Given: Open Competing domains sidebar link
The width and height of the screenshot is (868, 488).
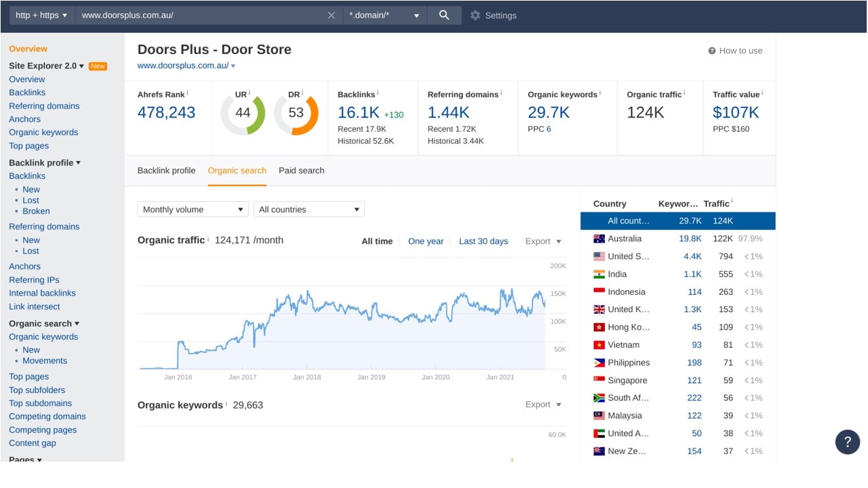Looking at the screenshot, I should (47, 416).
